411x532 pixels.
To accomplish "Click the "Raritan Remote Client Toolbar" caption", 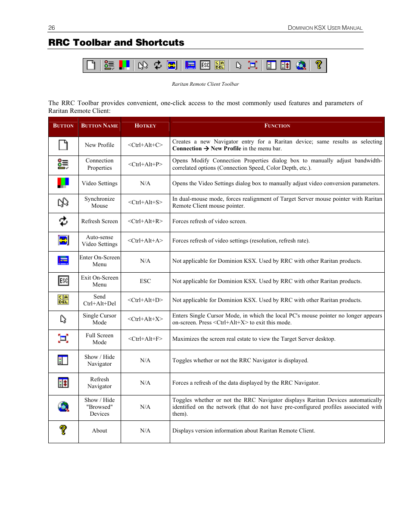I will pyautogui.click(x=205, y=84).
